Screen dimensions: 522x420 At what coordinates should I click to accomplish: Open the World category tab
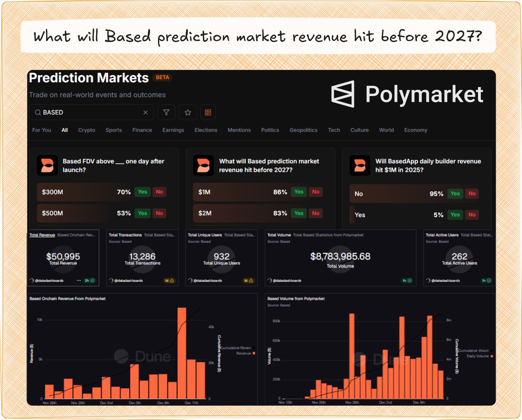coord(386,130)
